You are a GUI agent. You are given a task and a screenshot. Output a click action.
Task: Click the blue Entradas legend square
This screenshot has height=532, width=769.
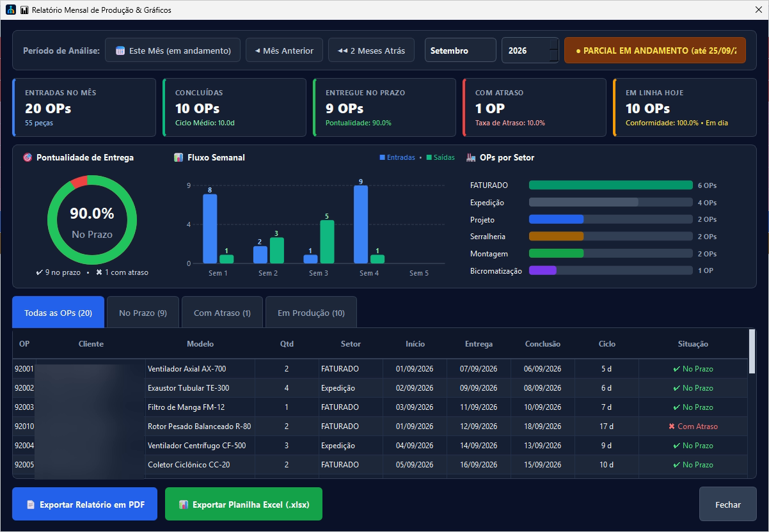click(383, 157)
